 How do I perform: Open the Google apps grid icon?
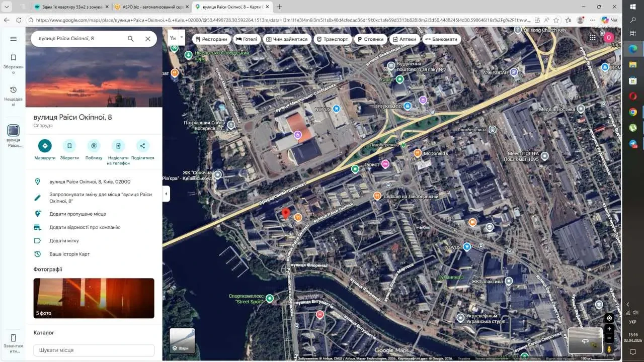point(593,38)
